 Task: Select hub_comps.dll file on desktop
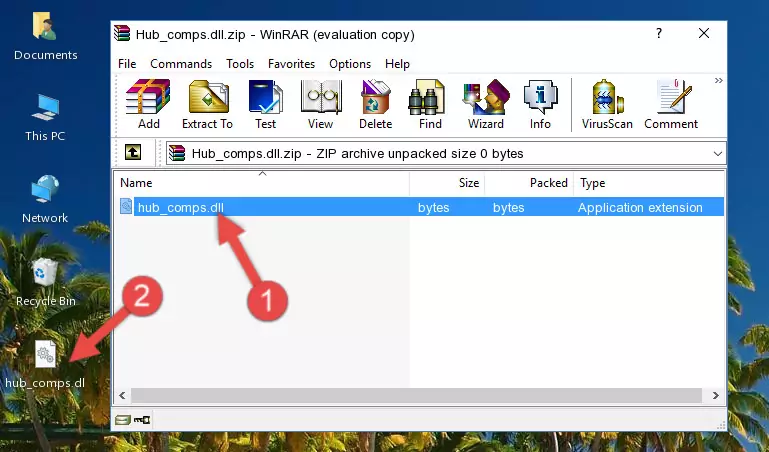[45, 365]
